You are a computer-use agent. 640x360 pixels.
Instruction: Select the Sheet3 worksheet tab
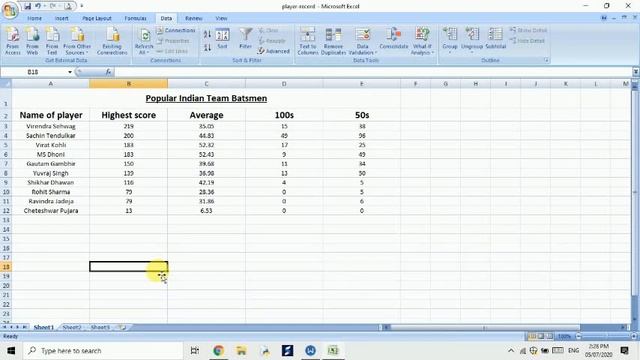point(100,327)
